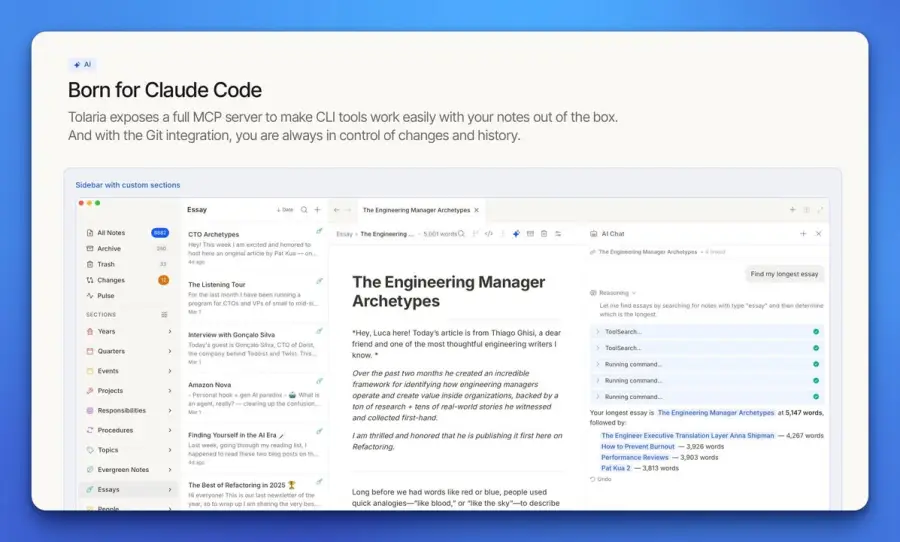Open Performance Reviews link
This screenshot has width=900, height=542.
[x=635, y=458]
